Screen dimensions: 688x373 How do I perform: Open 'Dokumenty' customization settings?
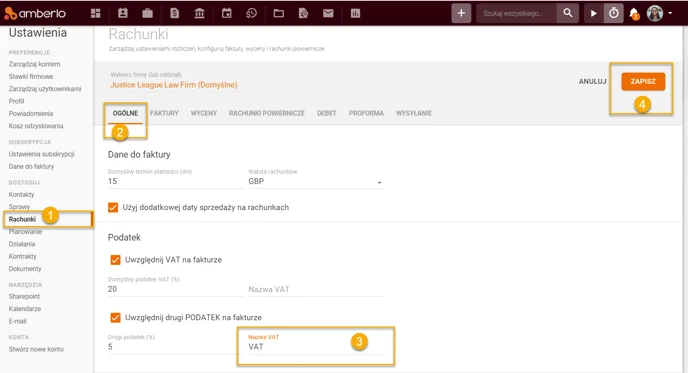click(x=25, y=269)
